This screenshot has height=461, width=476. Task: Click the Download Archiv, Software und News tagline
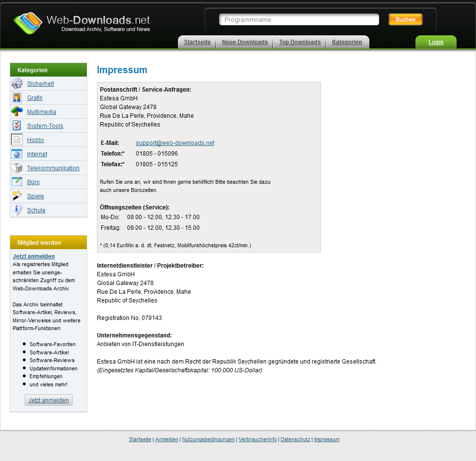coord(106,29)
